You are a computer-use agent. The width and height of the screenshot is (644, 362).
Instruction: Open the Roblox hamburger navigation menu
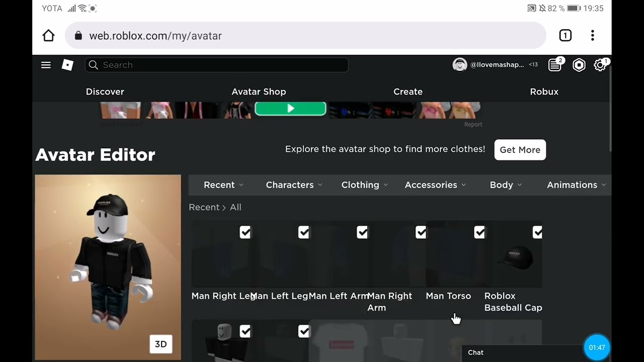tap(46, 65)
